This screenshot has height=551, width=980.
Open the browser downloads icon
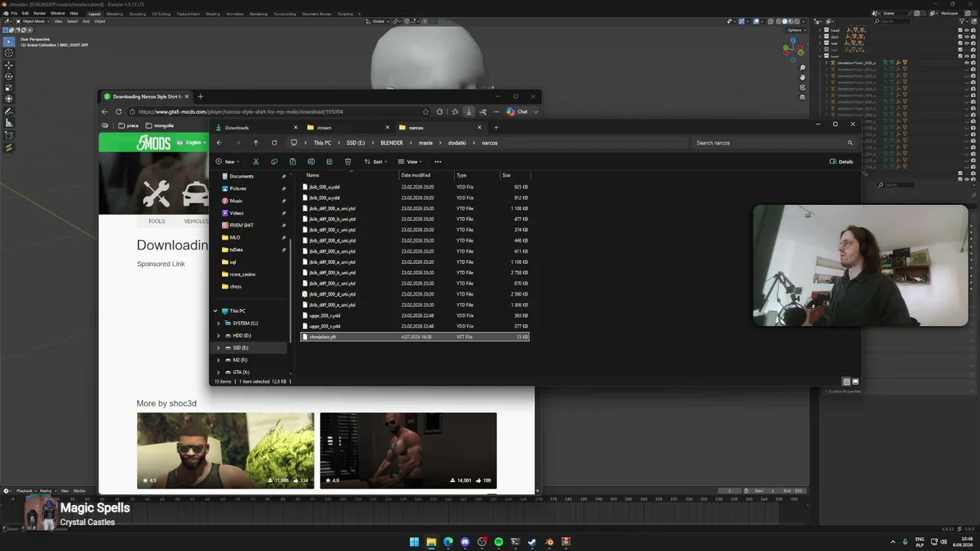click(469, 112)
